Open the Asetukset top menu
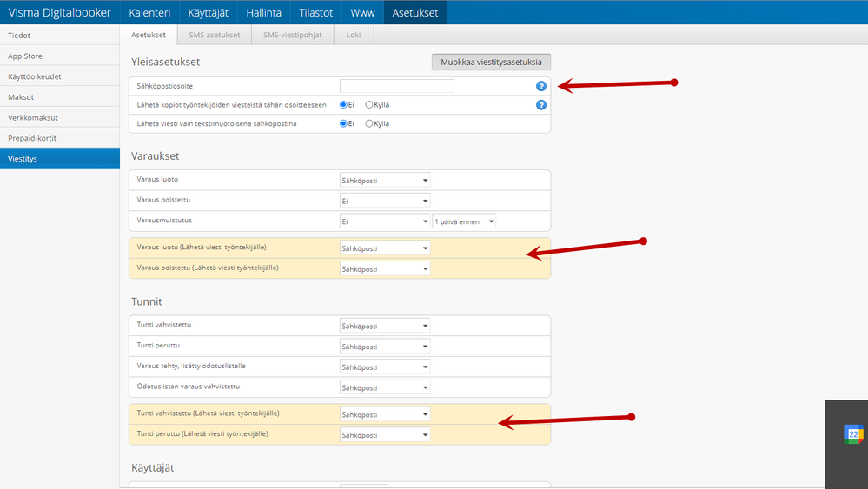 [415, 12]
